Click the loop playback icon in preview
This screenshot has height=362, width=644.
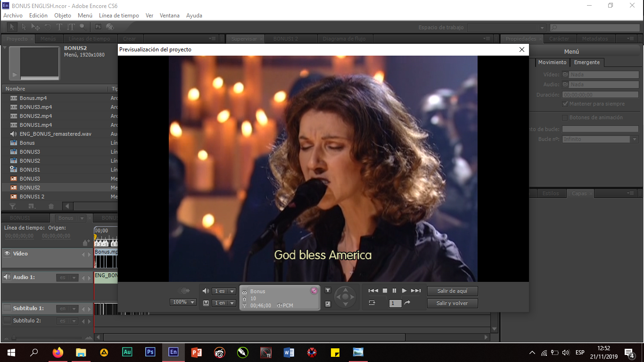pyautogui.click(x=372, y=303)
